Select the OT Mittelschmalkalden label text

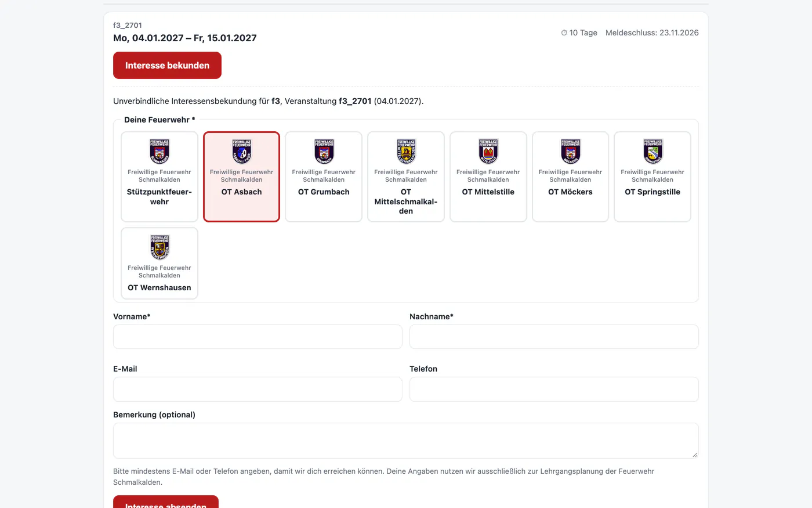pos(406,201)
